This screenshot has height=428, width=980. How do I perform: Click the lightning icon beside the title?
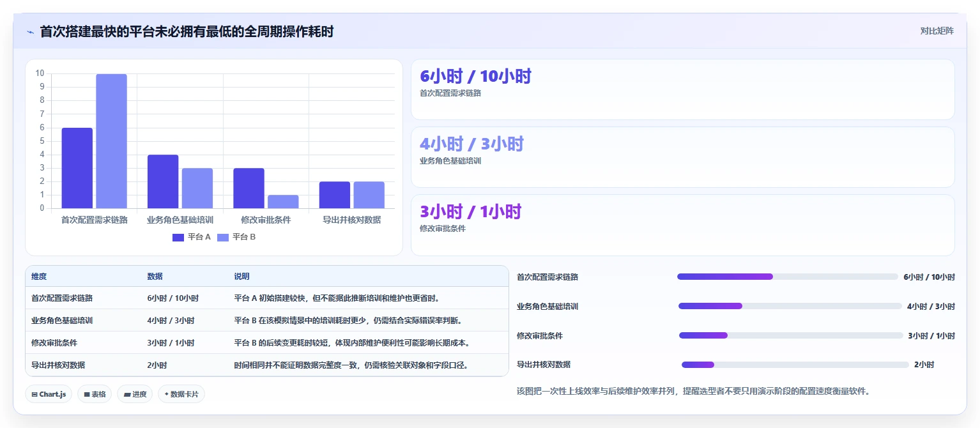pyautogui.click(x=30, y=32)
